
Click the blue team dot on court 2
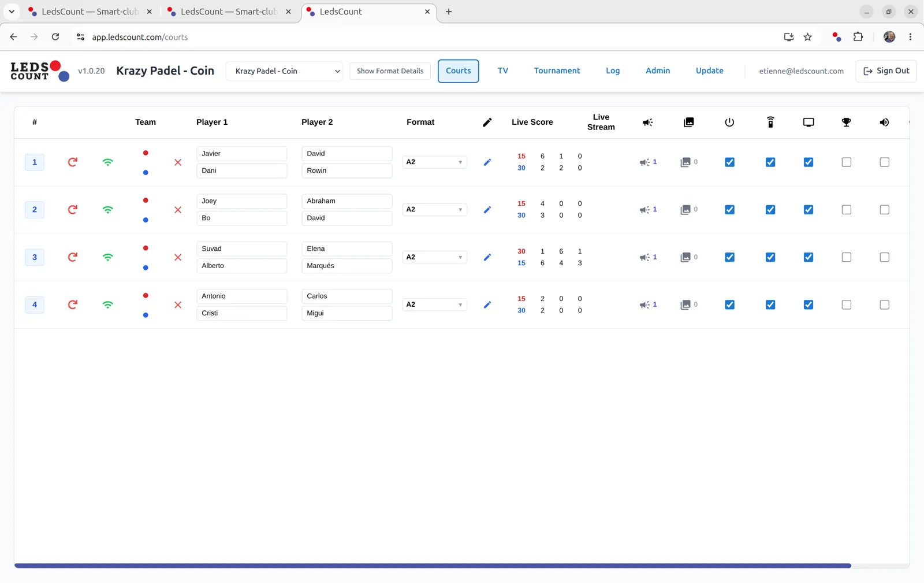click(x=146, y=220)
